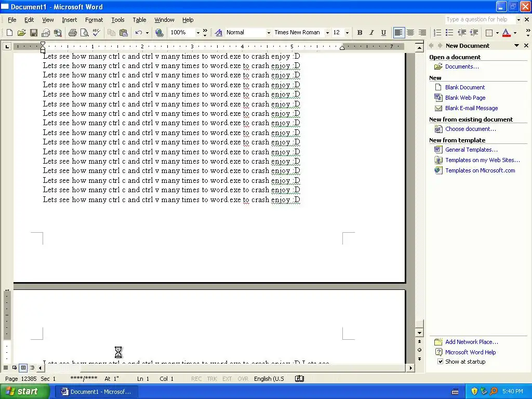
Task: Click vertical scrollbar up arrow
Action: (x=419, y=48)
